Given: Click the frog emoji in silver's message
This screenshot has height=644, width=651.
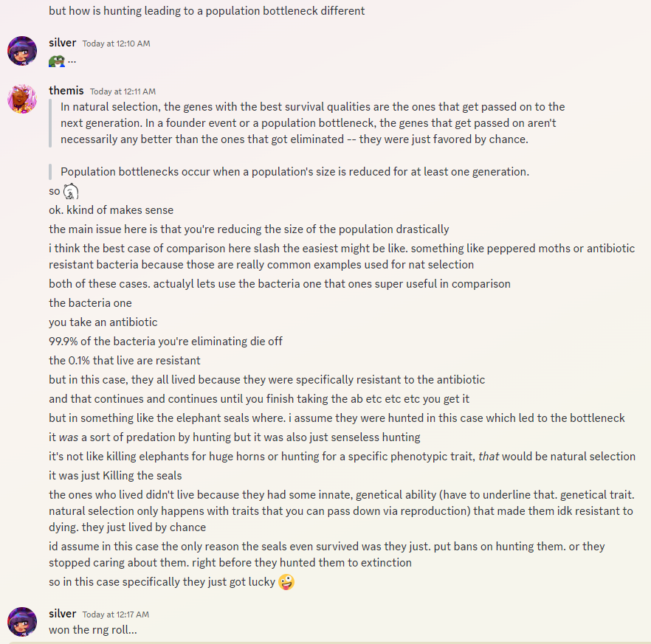Looking at the screenshot, I should 57,60.
